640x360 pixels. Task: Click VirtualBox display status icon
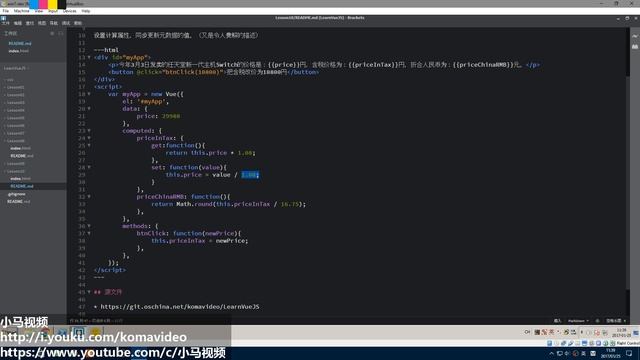pyautogui.click(x=584, y=343)
